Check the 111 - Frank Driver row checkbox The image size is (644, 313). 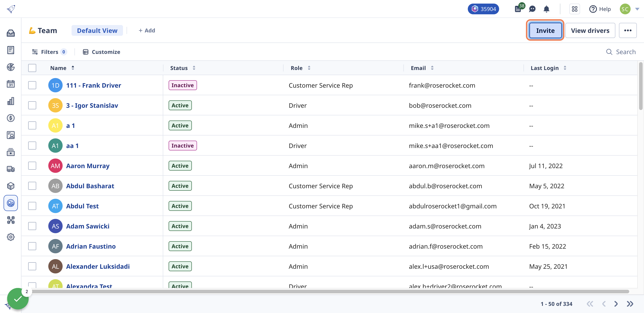tap(32, 85)
